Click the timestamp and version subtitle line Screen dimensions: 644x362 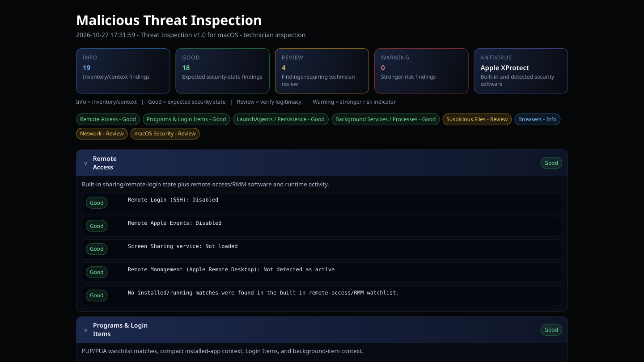[191, 35]
